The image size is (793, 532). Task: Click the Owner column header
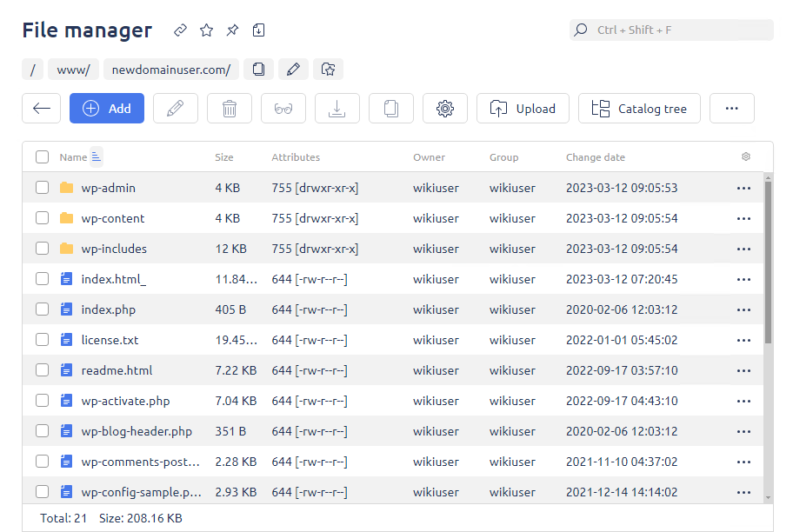coord(429,157)
